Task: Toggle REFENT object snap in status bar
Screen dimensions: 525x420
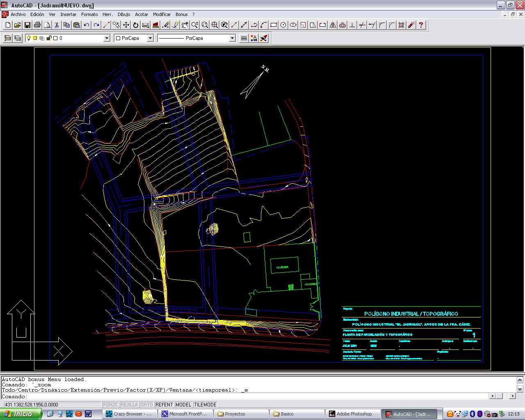Action: [x=164, y=405]
